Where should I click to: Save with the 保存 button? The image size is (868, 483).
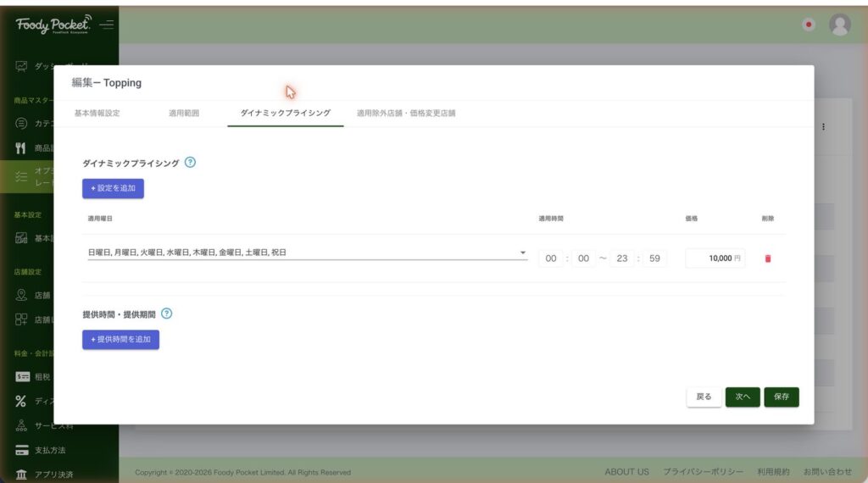[x=781, y=397]
